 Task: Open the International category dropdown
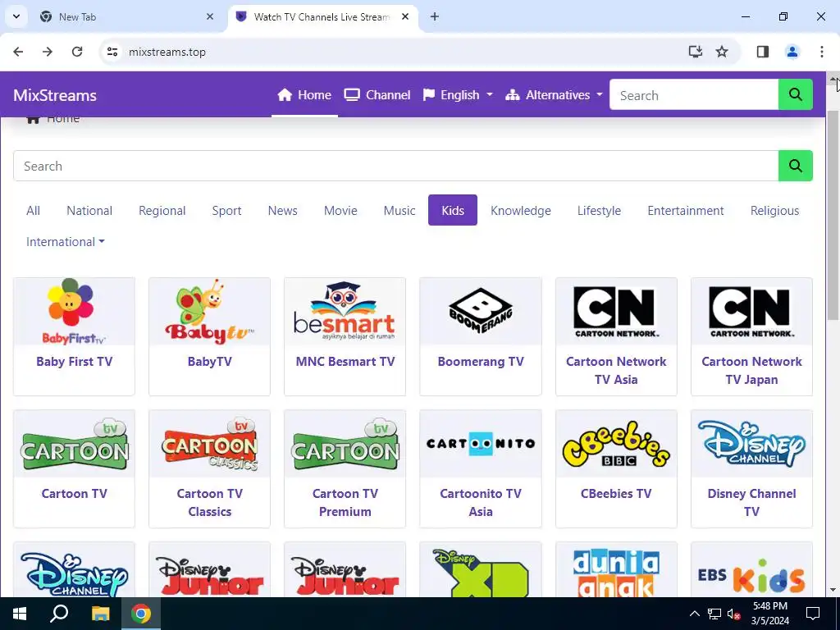pyautogui.click(x=66, y=242)
